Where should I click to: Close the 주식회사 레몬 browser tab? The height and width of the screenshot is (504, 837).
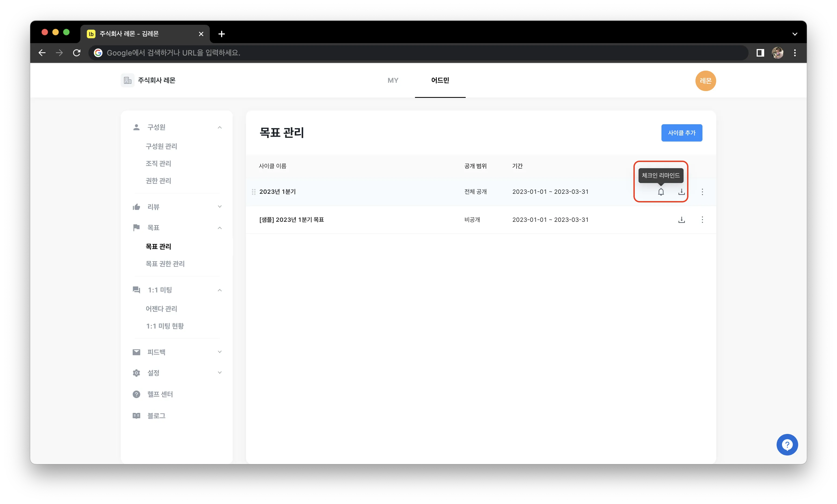pyautogui.click(x=201, y=34)
